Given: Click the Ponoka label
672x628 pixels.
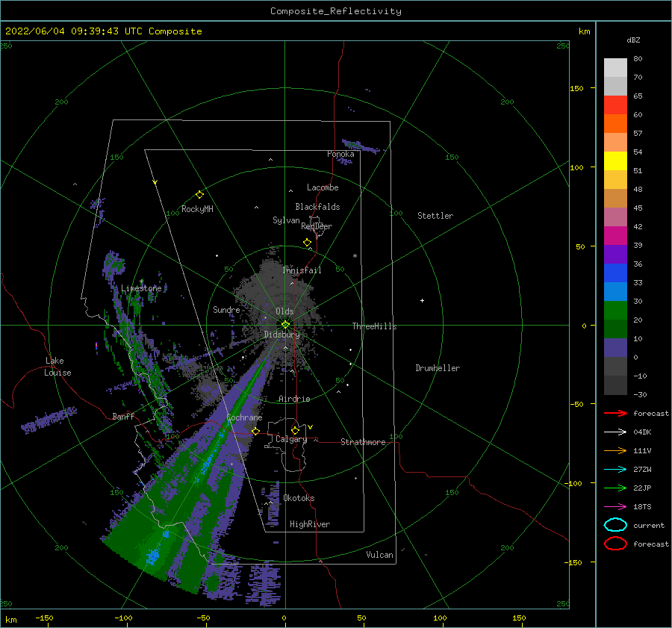Looking at the screenshot, I should click(x=340, y=154).
